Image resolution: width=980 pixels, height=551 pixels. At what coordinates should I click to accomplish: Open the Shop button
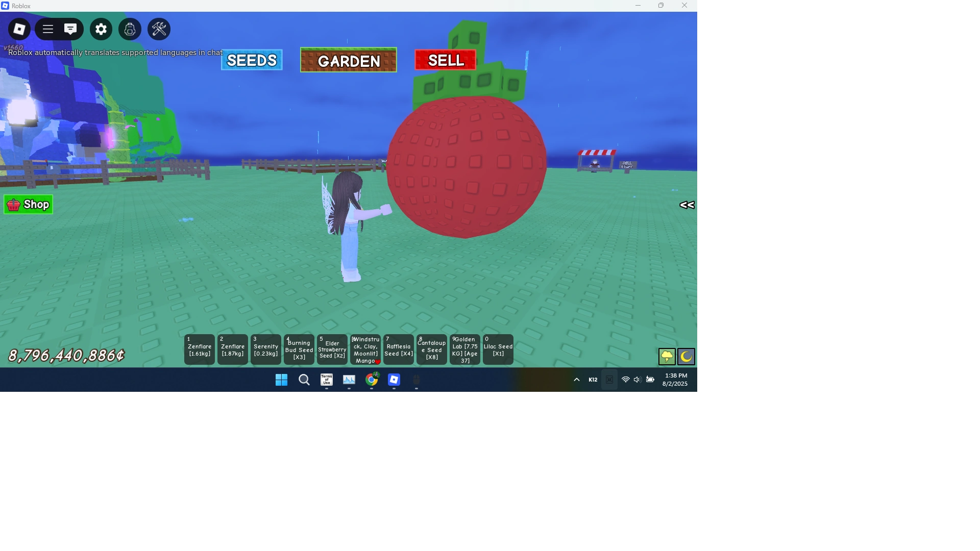[x=28, y=204]
